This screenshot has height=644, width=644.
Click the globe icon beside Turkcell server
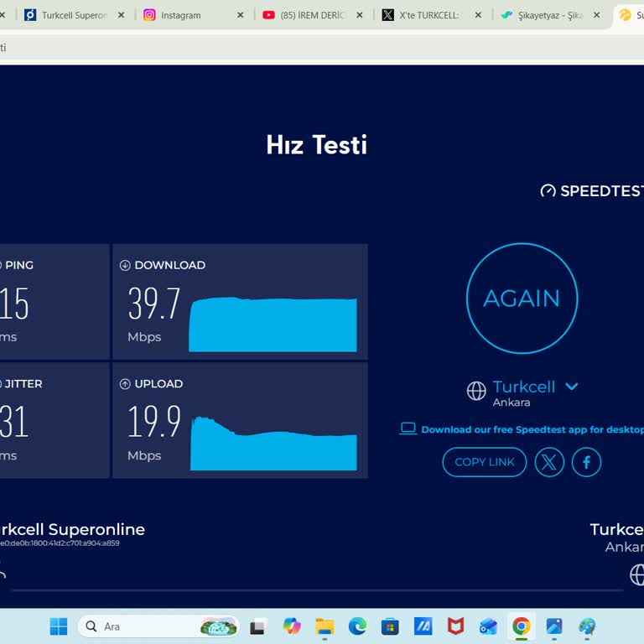tap(476, 391)
